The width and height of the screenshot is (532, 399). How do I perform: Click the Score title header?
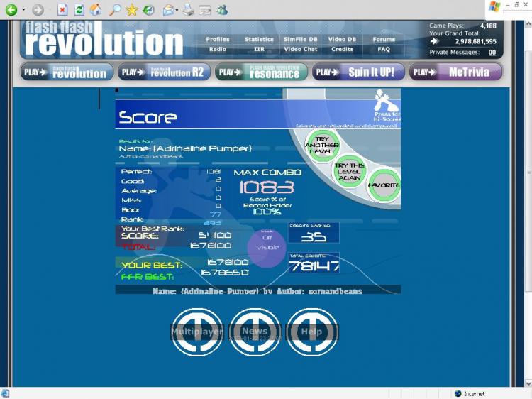click(148, 117)
